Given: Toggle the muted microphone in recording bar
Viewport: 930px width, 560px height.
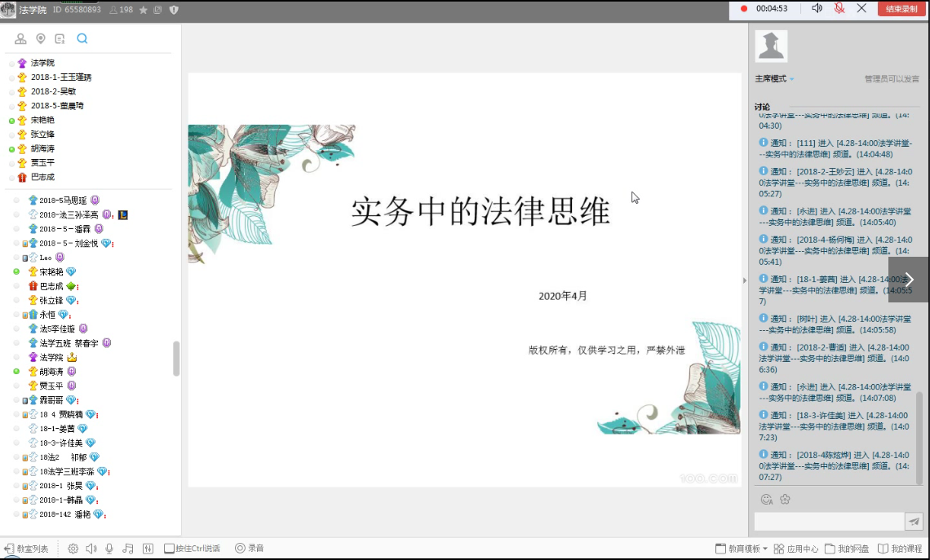Looking at the screenshot, I should point(839,8).
